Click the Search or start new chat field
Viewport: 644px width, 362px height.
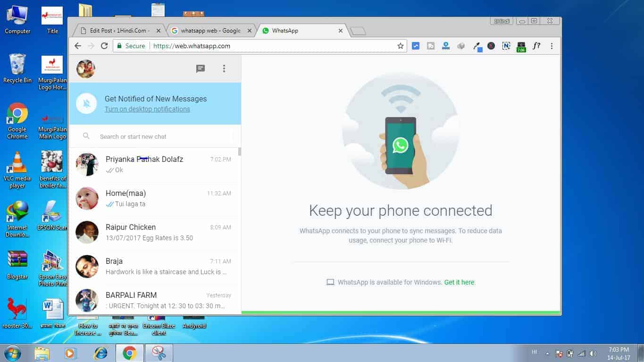[155, 136]
